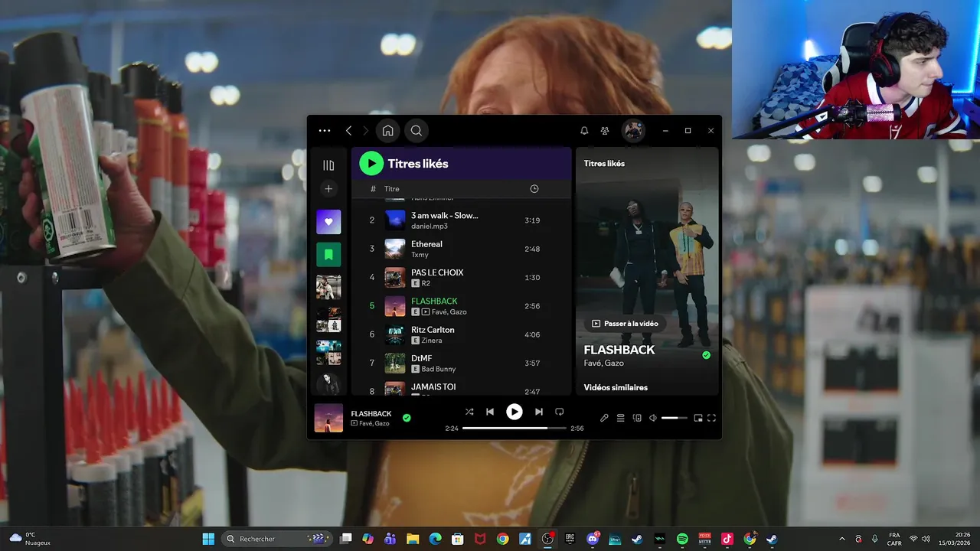Skip to the next track

point(539,412)
